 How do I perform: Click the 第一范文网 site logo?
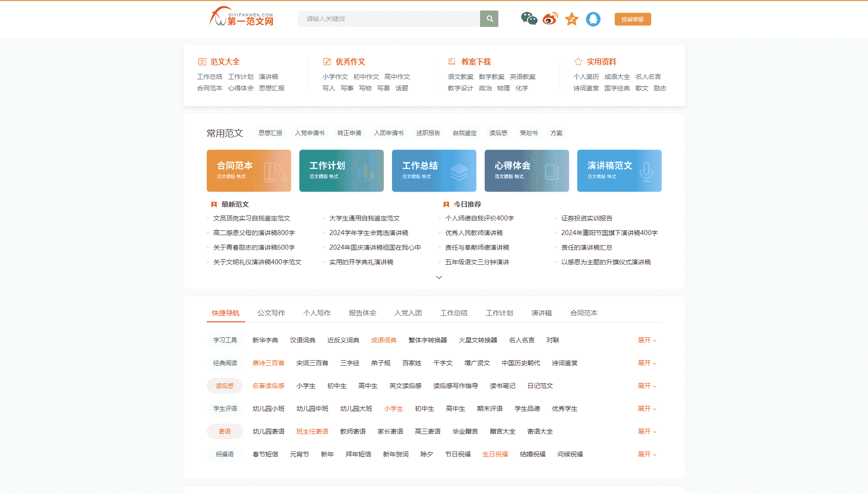[241, 17]
